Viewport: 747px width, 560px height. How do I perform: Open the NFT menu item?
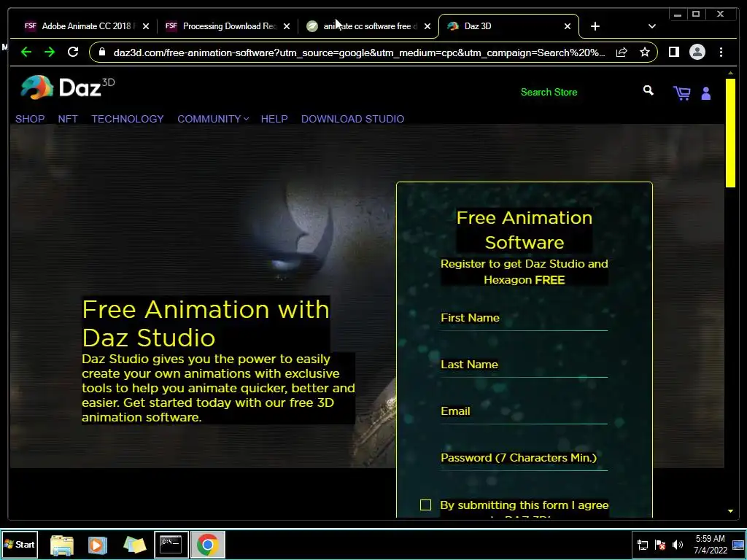(68, 119)
